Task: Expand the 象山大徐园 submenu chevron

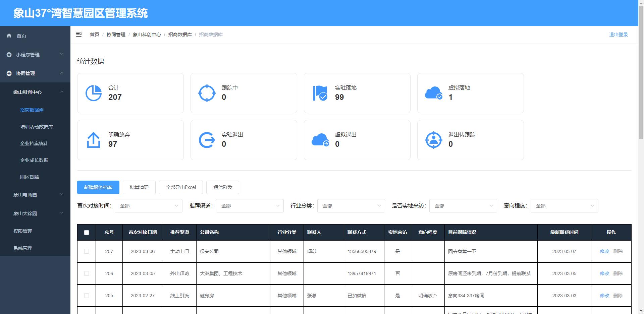Action: 62,213
